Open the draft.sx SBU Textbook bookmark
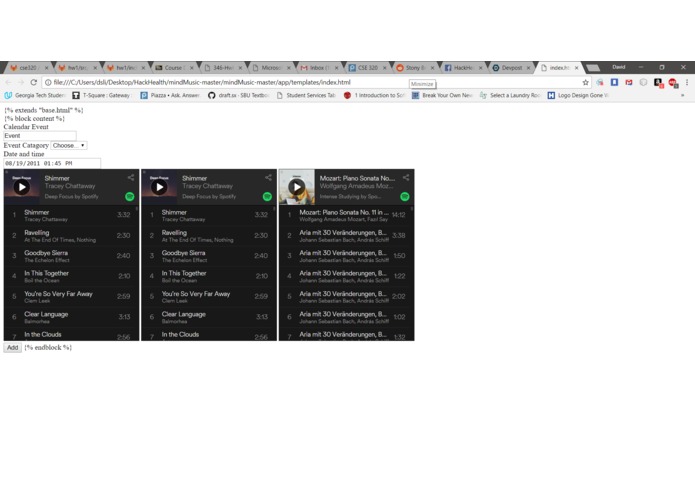The image size is (695, 494). click(x=238, y=95)
